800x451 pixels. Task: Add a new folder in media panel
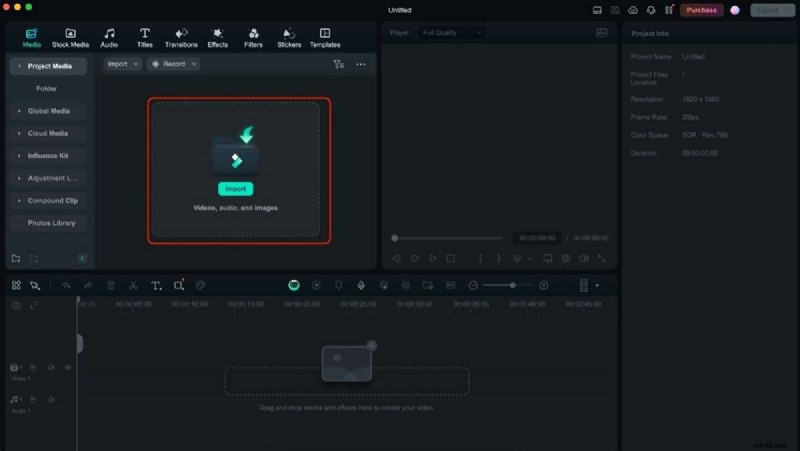[16, 259]
